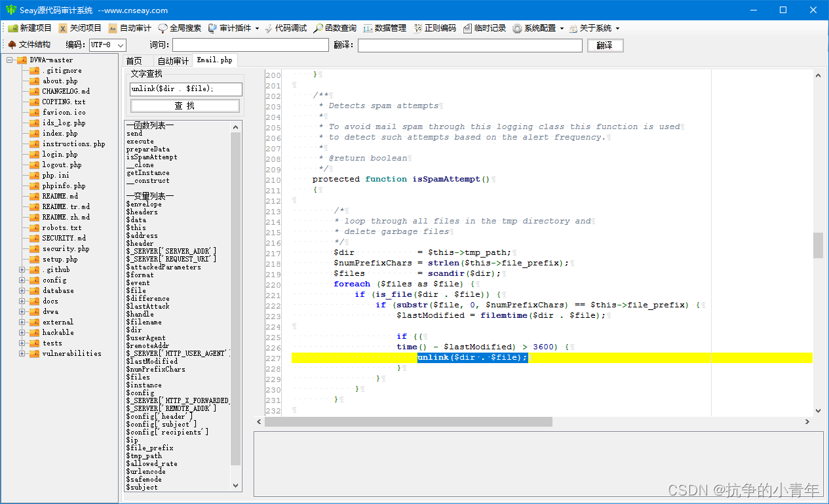Image resolution: width=829 pixels, height=504 pixels.
Task: Expand the config folder node
Action: click(22, 281)
